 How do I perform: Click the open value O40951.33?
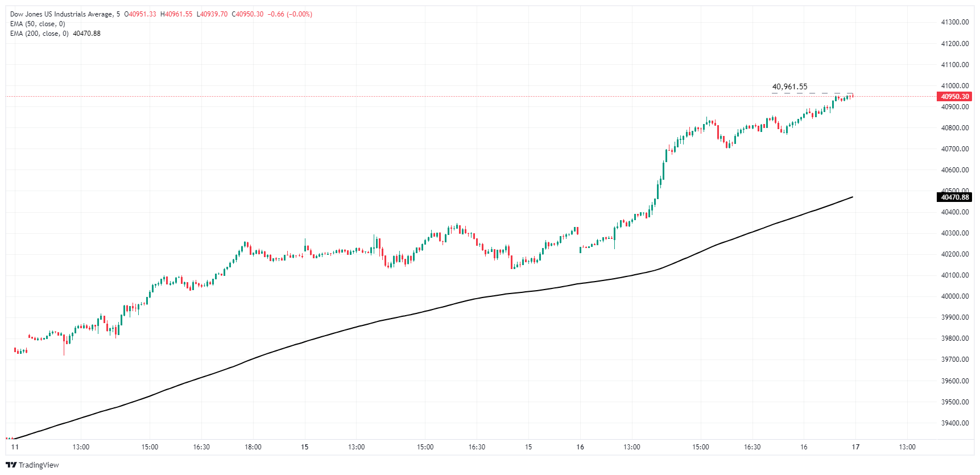tap(140, 14)
